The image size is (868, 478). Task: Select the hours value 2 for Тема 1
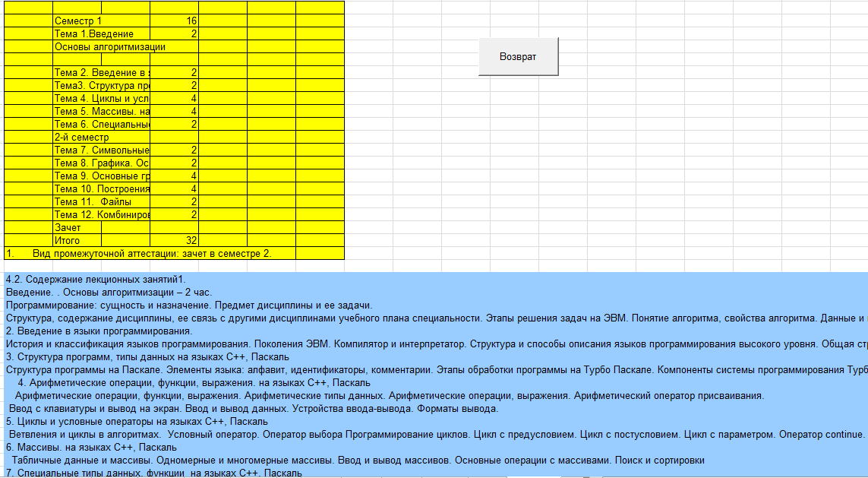click(174, 33)
